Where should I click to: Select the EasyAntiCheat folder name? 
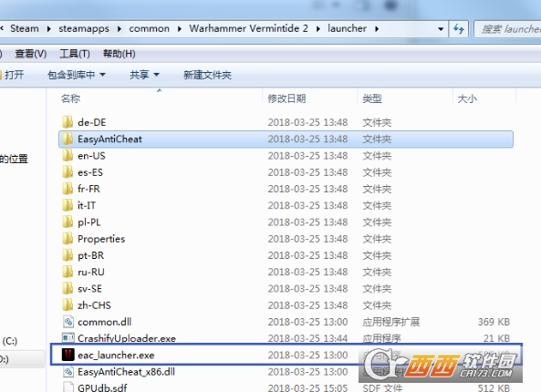point(109,139)
